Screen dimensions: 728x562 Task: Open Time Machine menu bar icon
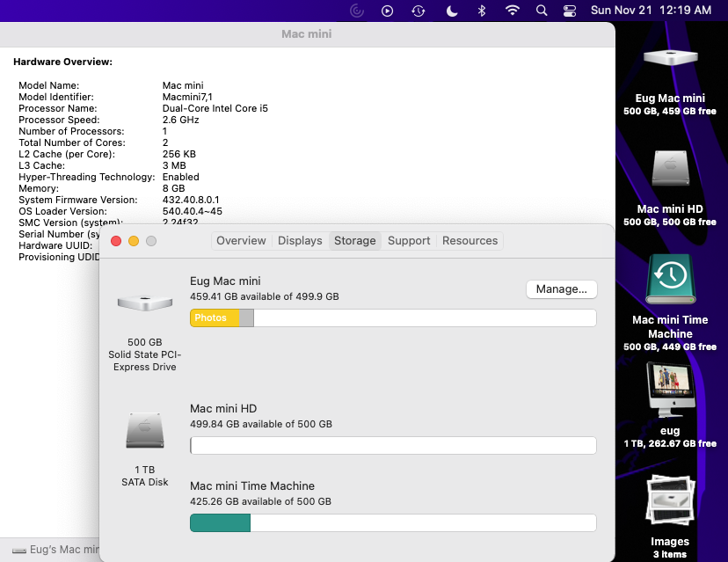[x=419, y=11]
